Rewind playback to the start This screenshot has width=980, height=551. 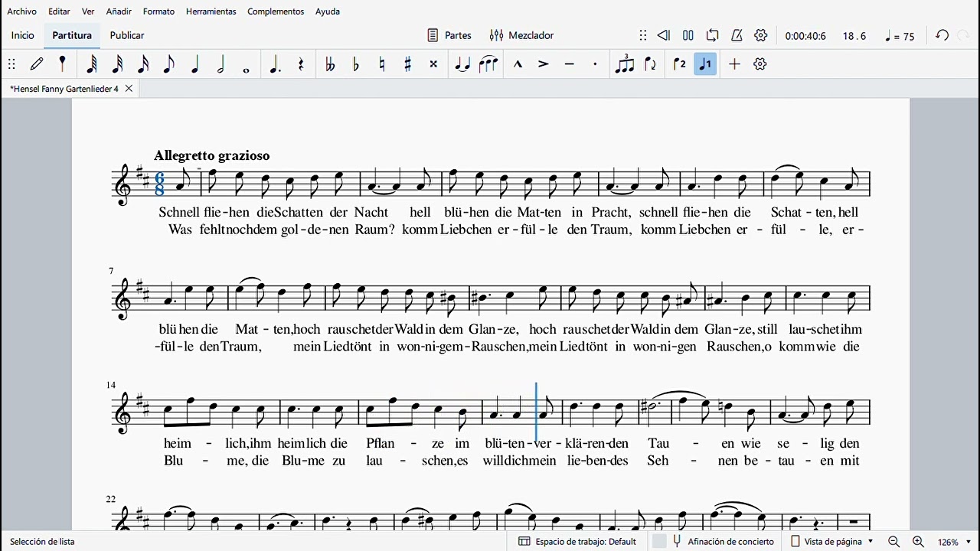pyautogui.click(x=664, y=35)
